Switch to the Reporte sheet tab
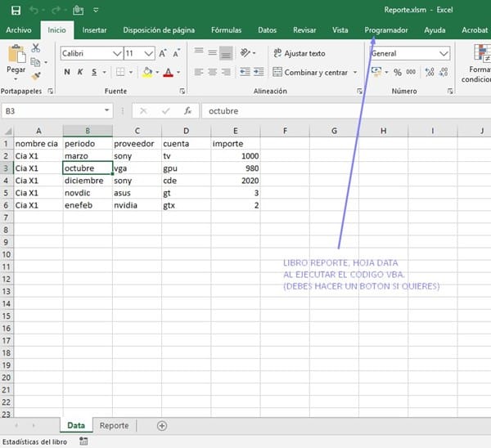491x448 pixels. point(114,426)
